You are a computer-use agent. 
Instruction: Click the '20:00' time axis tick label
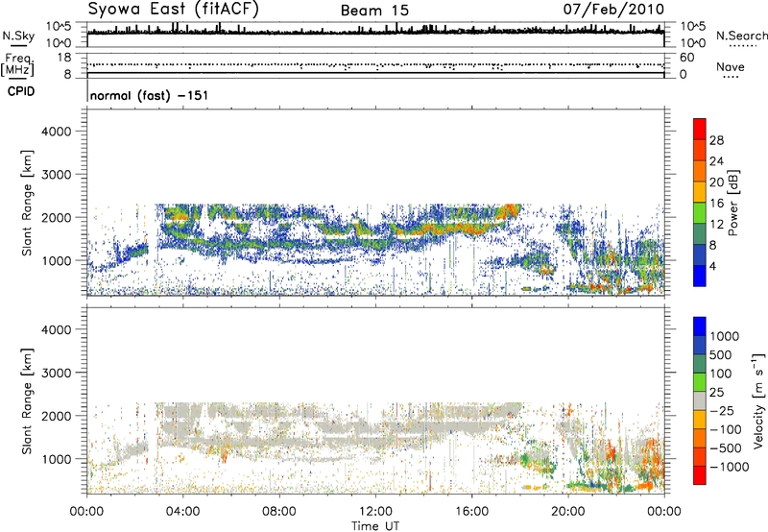coord(567,512)
